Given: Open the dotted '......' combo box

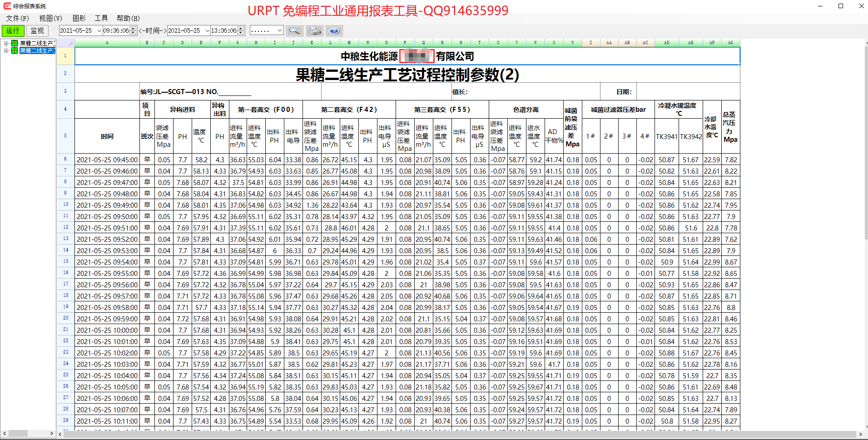Looking at the screenshot, I should 280,30.
